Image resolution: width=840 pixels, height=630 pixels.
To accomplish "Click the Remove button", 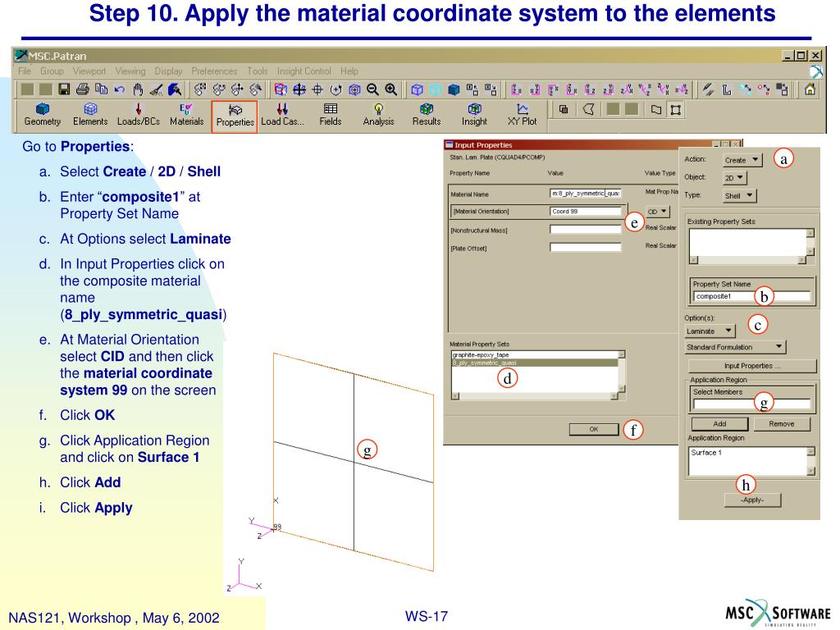I will [782, 424].
